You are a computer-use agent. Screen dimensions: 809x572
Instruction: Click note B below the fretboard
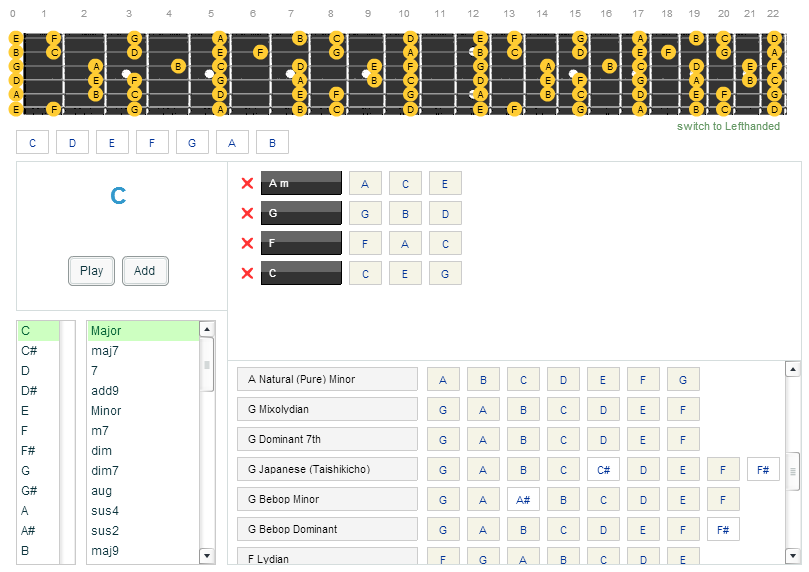pos(272,142)
